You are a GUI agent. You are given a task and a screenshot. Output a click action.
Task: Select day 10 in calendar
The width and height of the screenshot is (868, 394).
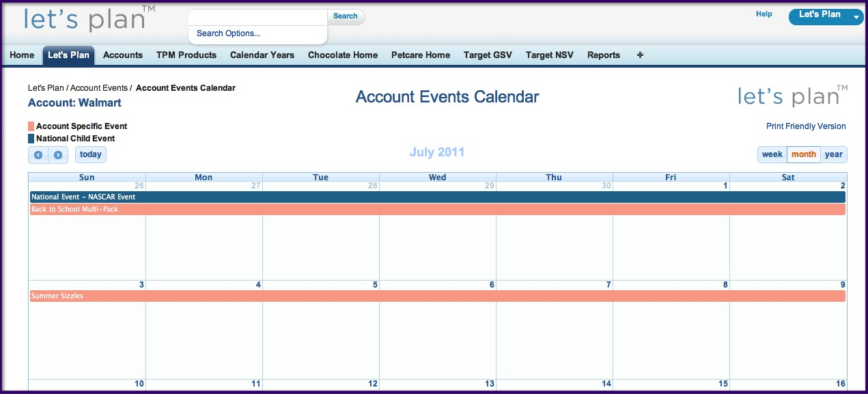tap(139, 384)
